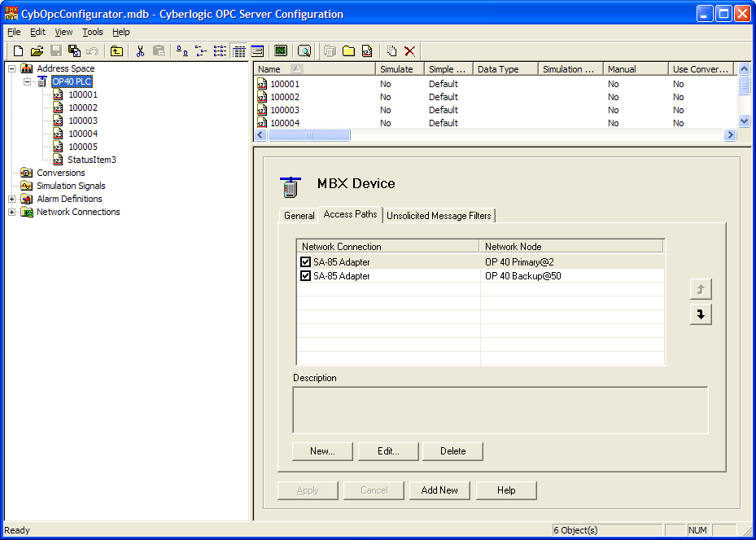Switch to details list view icon
This screenshot has height=540, width=756.
(x=239, y=51)
